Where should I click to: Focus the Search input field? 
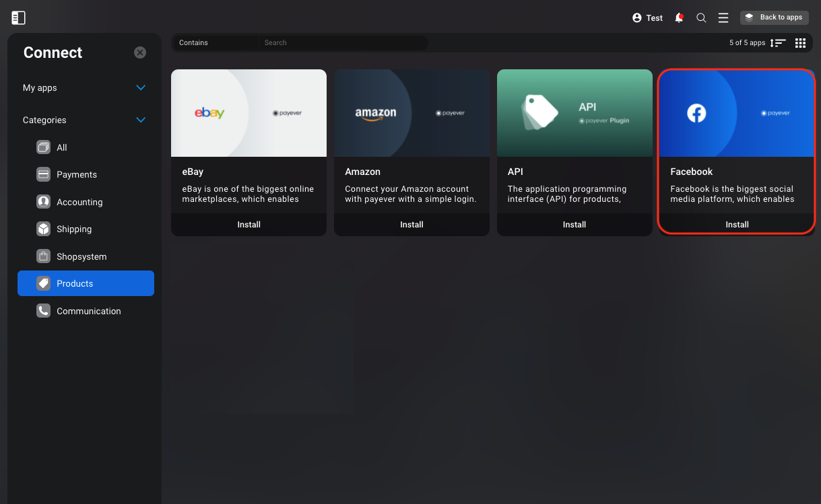click(x=343, y=42)
